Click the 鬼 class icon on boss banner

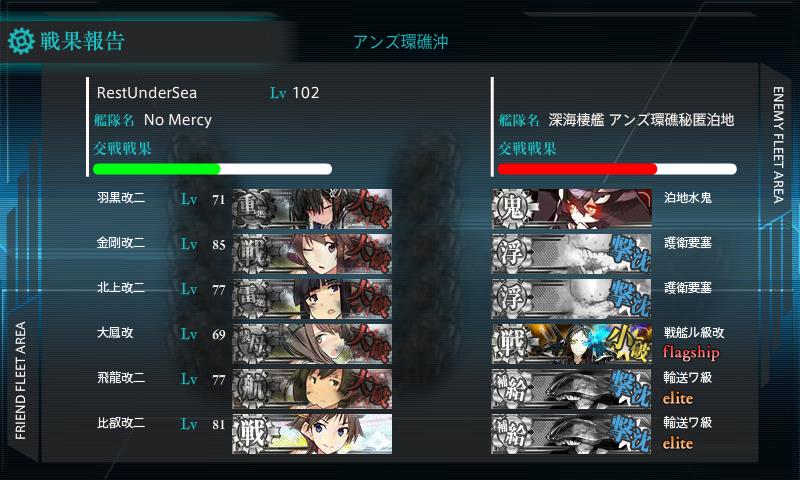tap(512, 209)
